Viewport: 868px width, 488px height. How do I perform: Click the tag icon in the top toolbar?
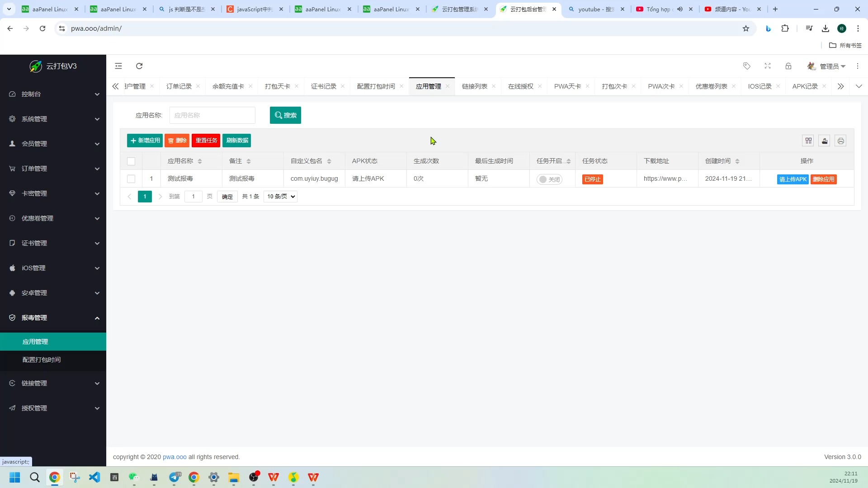(747, 66)
